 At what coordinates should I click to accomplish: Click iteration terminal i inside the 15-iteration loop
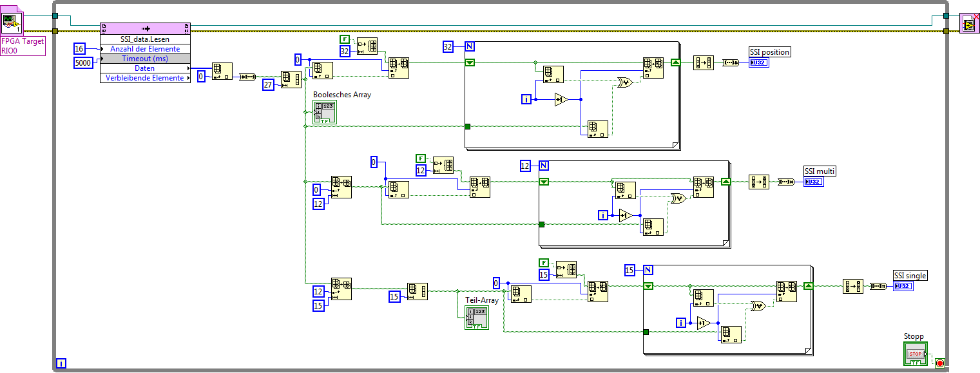point(681,322)
